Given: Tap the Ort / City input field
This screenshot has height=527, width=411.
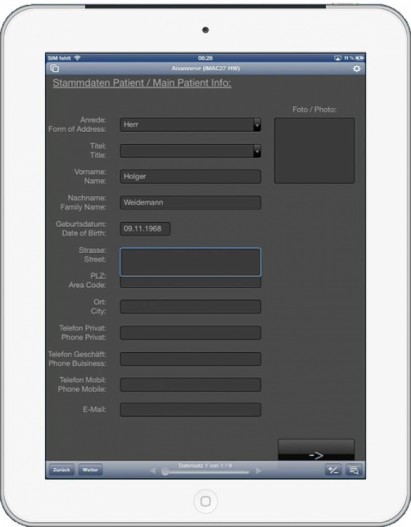Looking at the screenshot, I should click(x=191, y=307).
